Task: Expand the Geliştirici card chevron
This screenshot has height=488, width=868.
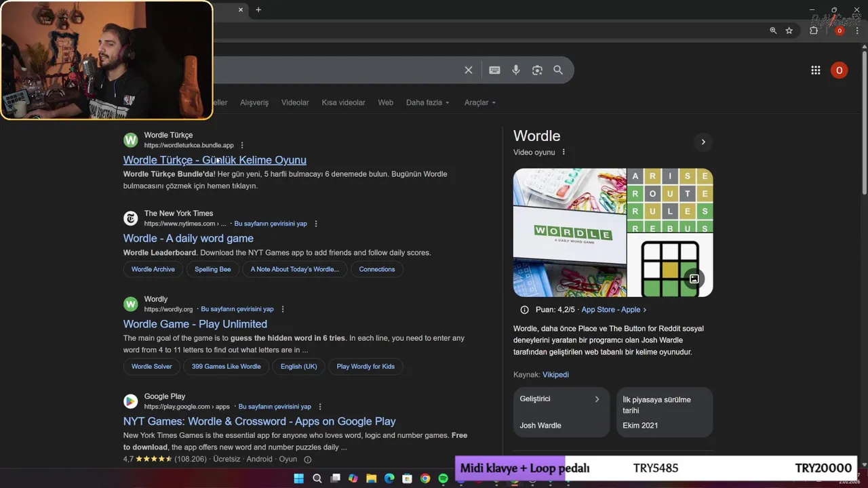Action: pyautogui.click(x=597, y=399)
